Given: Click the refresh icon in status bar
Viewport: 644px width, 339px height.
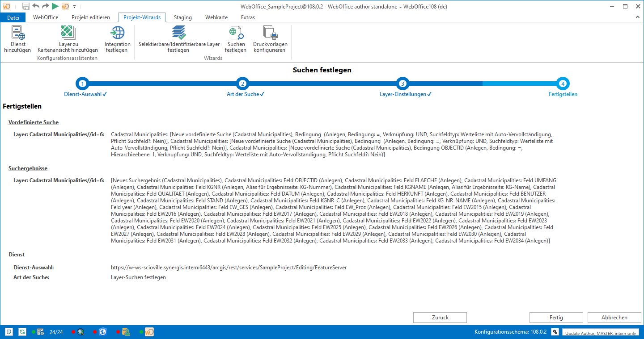Looking at the screenshot, I should pos(22,332).
